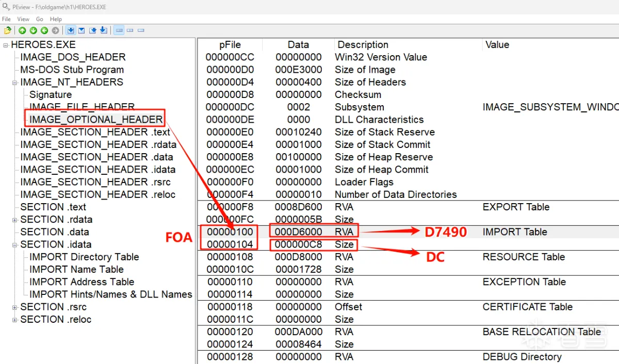The height and width of the screenshot is (364, 619).
Task: Click the pFile column header
Action: point(230,45)
